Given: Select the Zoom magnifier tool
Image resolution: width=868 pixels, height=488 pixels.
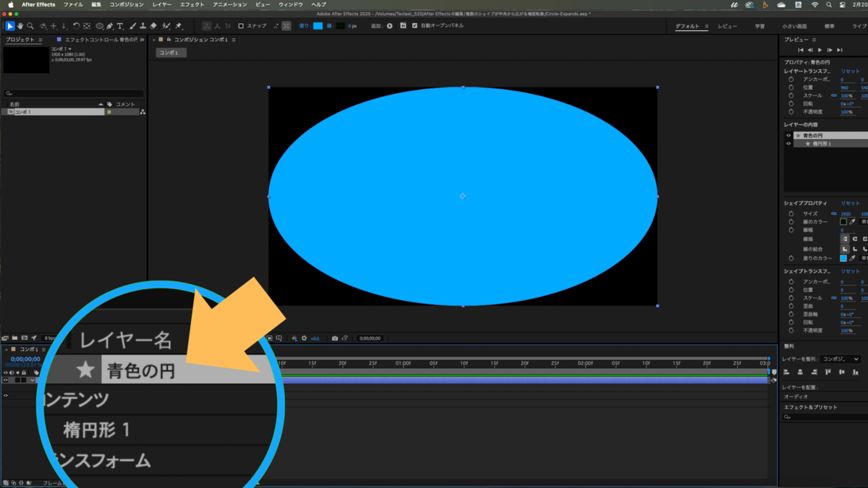Looking at the screenshot, I should point(30,26).
